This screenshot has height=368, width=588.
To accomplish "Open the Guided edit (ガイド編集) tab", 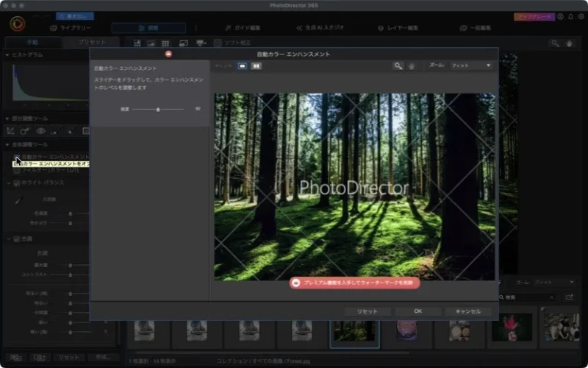I will tap(243, 28).
